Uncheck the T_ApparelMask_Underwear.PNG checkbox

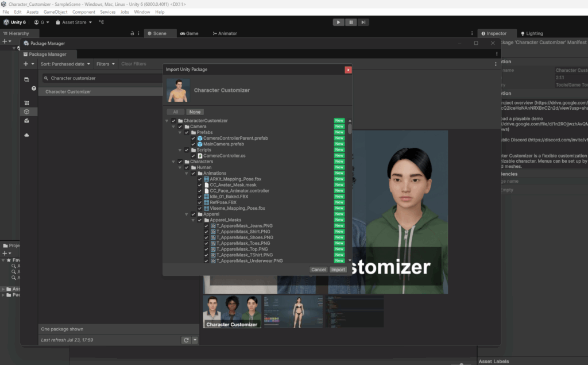pos(206,260)
